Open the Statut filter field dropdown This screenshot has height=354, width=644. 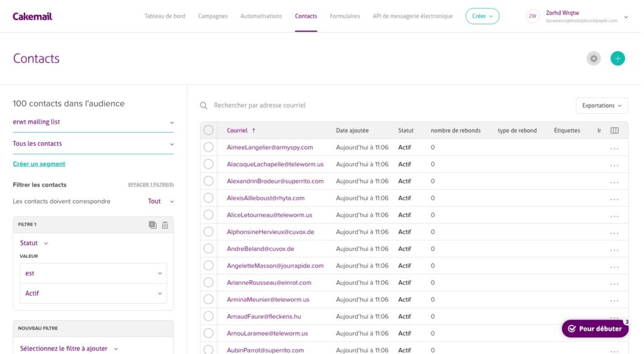click(x=34, y=243)
